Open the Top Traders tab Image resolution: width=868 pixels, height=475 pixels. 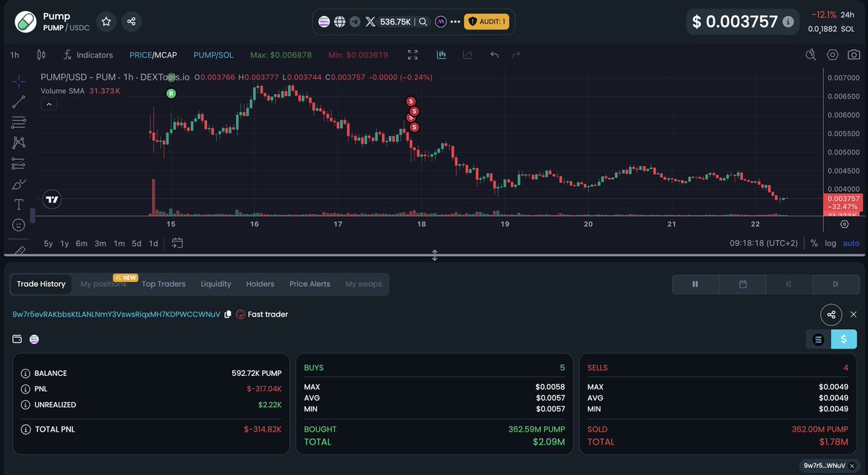coord(163,284)
